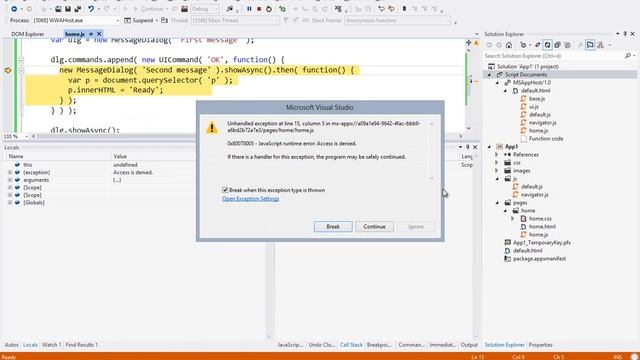Expand the [Globals] row in Locals

click(9, 202)
